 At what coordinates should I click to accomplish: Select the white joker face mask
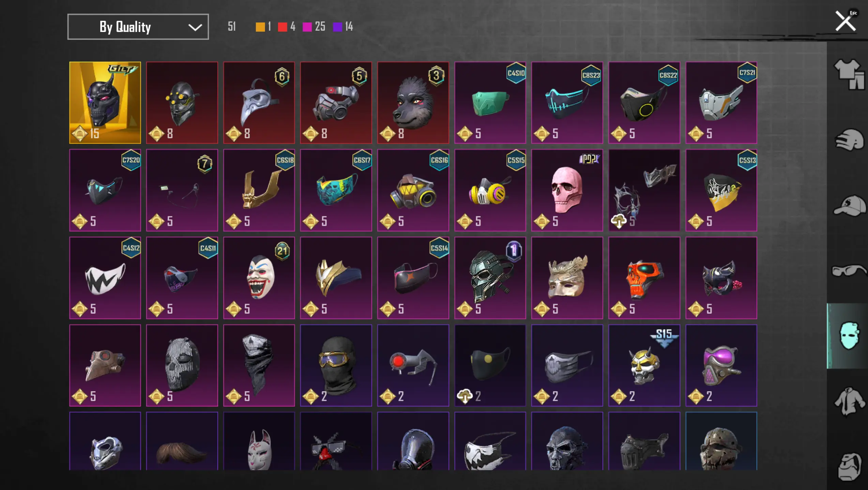(x=259, y=278)
